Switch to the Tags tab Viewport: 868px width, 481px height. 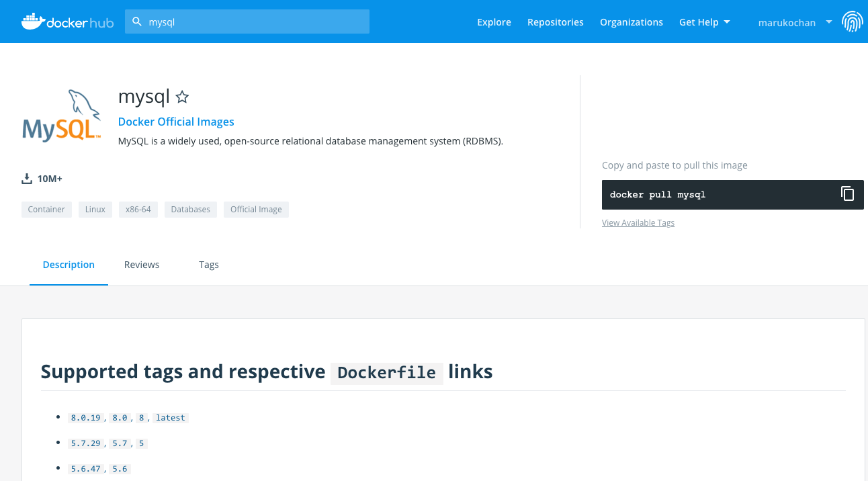point(209,265)
